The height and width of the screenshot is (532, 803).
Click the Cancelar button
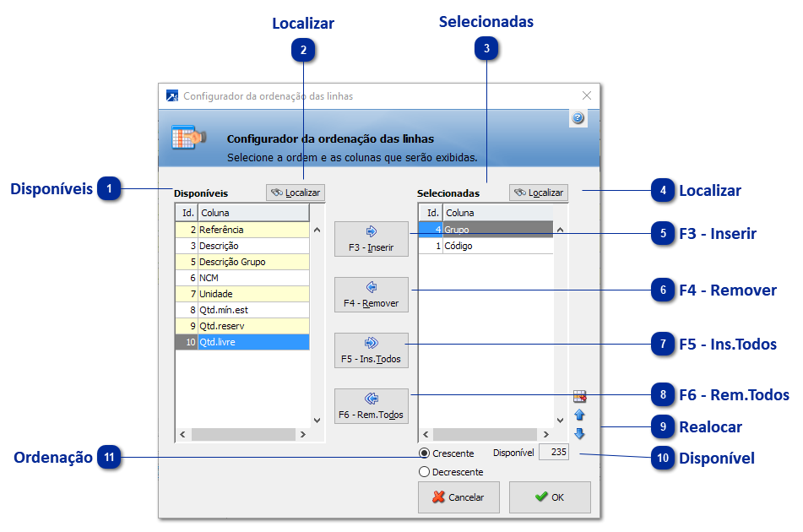pyautogui.click(x=458, y=497)
